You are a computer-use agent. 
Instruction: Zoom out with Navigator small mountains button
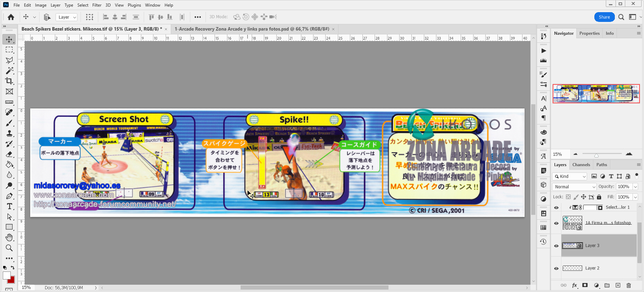575,154
